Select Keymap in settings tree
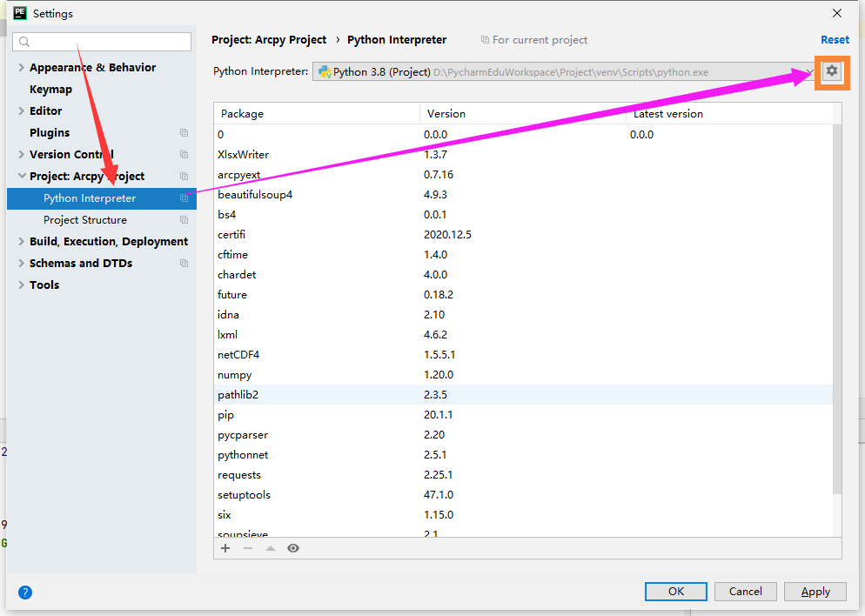865x616 pixels. click(x=50, y=90)
